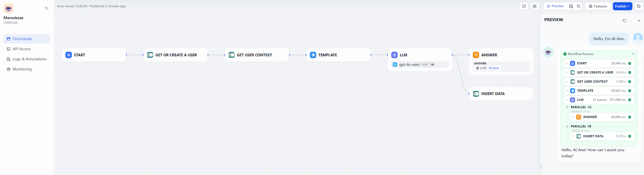Click the ANSWER node icon on canvas

click(x=476, y=55)
